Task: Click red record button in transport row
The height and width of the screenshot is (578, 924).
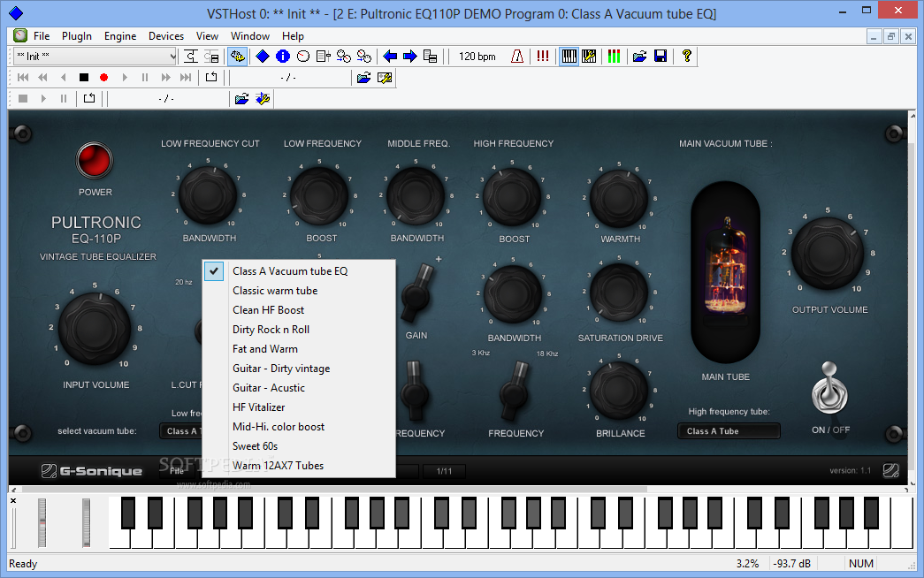Action: 103,77
